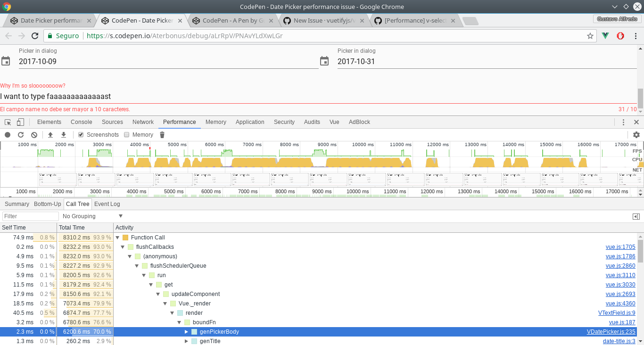Enable the Memory checkbox in Performance toolbar
Screen dimensions: 644x345
point(126,134)
